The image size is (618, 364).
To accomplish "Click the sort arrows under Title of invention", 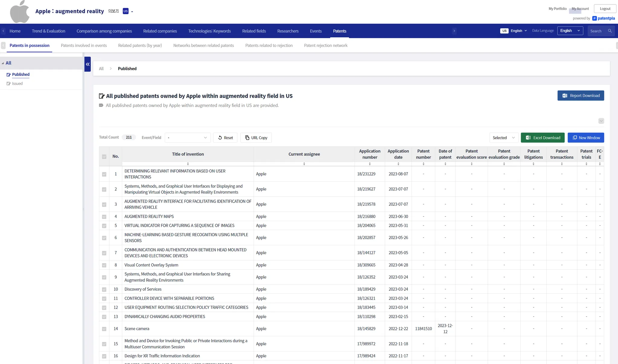I will [188, 164].
